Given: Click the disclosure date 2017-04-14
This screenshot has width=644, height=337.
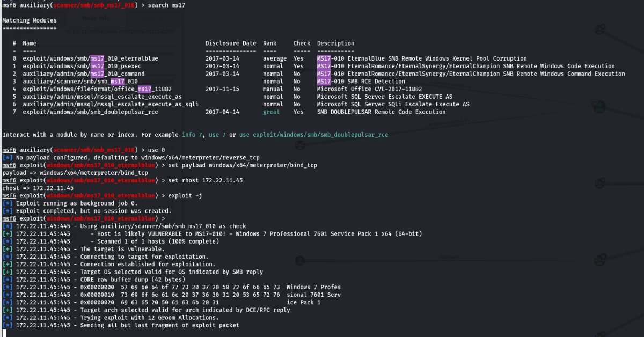Looking at the screenshot, I should [222, 112].
